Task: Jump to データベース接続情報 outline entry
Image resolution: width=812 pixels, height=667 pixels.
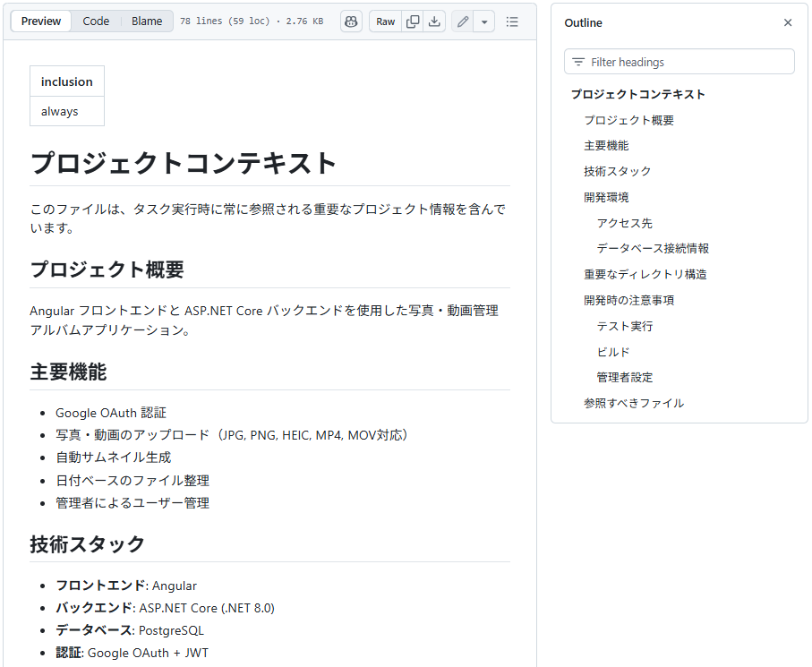Action: (x=653, y=249)
